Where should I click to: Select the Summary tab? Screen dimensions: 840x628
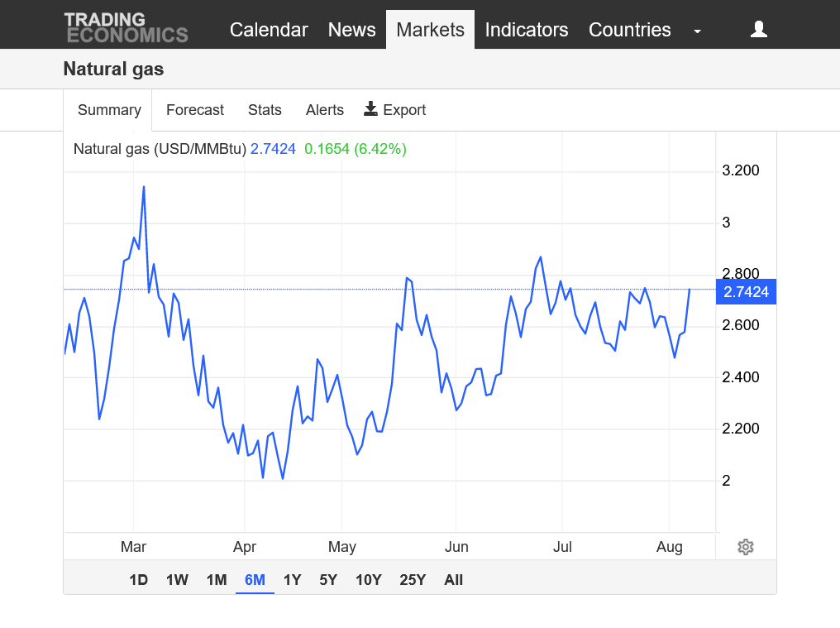[x=109, y=110]
